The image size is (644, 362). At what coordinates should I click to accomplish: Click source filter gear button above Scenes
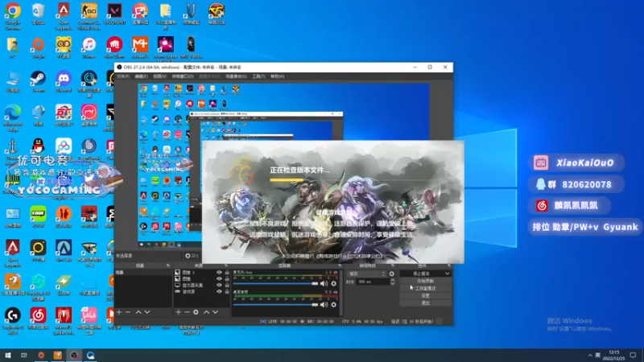pyautogui.click(x=192, y=256)
